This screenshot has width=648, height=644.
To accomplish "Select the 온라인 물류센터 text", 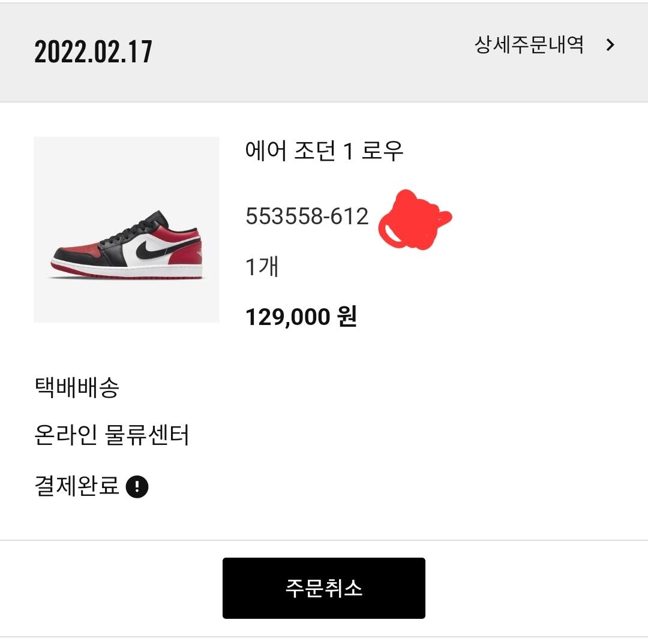I will tap(112, 435).
